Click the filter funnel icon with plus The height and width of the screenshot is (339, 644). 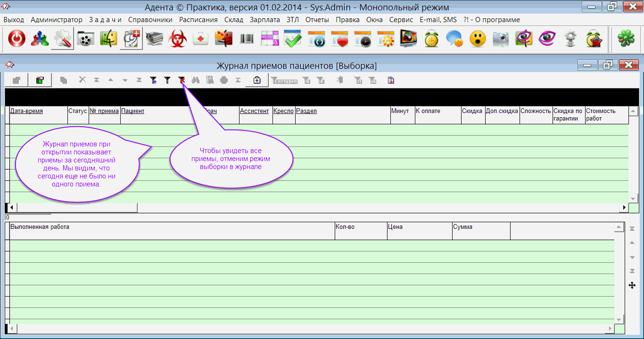[153, 81]
